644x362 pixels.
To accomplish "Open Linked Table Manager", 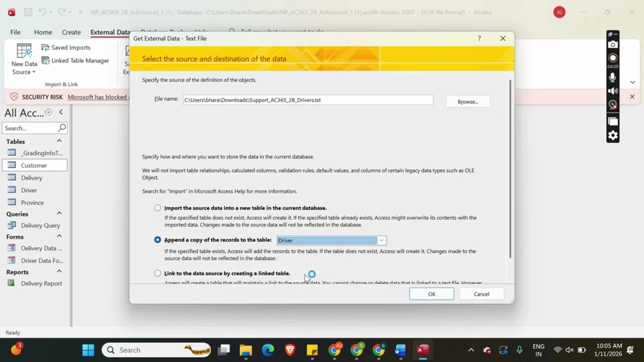I will click(75, 60).
